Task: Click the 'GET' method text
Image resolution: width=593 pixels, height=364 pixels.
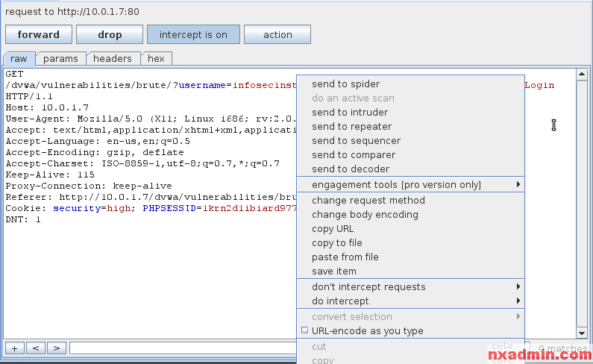Action: pyautogui.click(x=14, y=74)
